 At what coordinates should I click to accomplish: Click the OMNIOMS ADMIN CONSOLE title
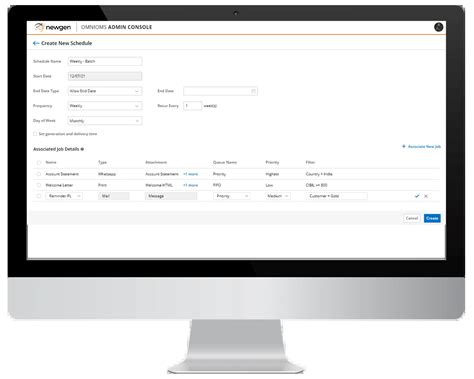(x=116, y=27)
